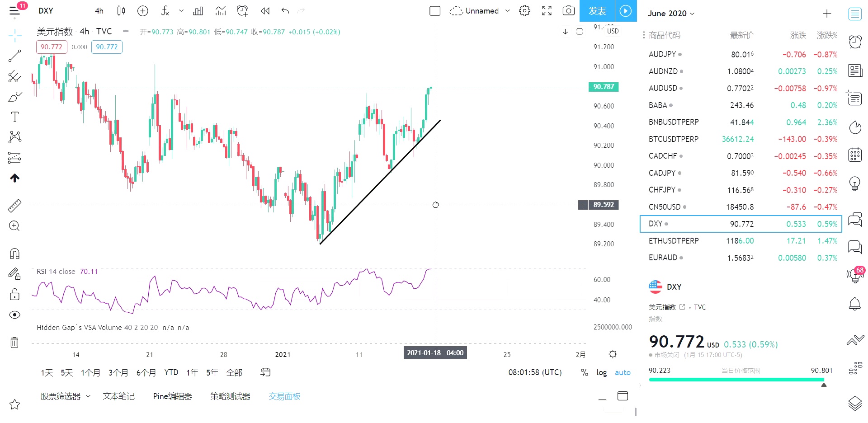Take a chart snapshot with camera icon
Image resolution: width=868 pixels, height=423 pixels.
pos(568,11)
